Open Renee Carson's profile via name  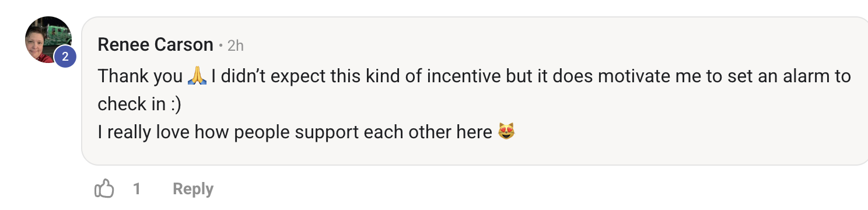click(x=156, y=44)
